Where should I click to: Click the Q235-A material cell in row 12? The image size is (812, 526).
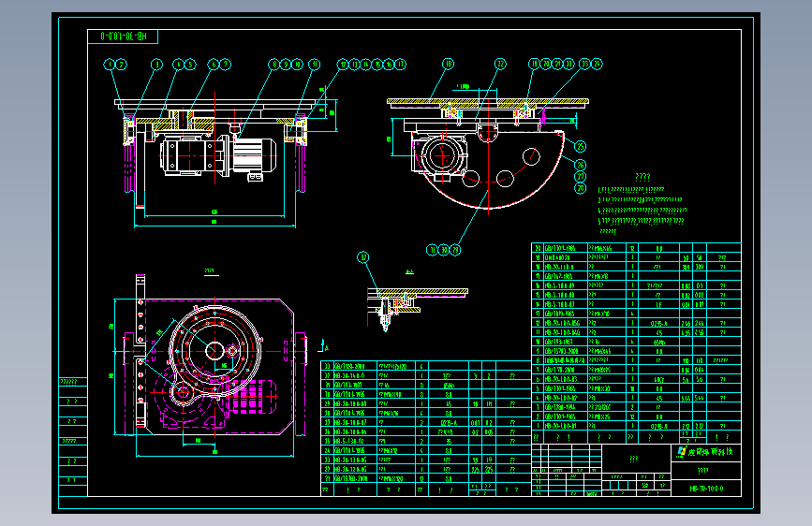coord(658,323)
